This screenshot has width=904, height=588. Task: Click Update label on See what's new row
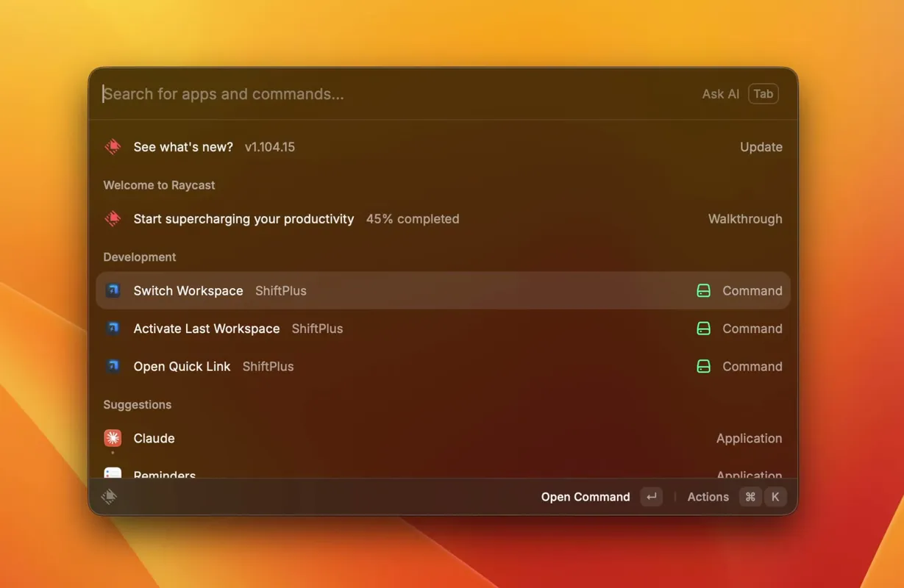tap(761, 147)
